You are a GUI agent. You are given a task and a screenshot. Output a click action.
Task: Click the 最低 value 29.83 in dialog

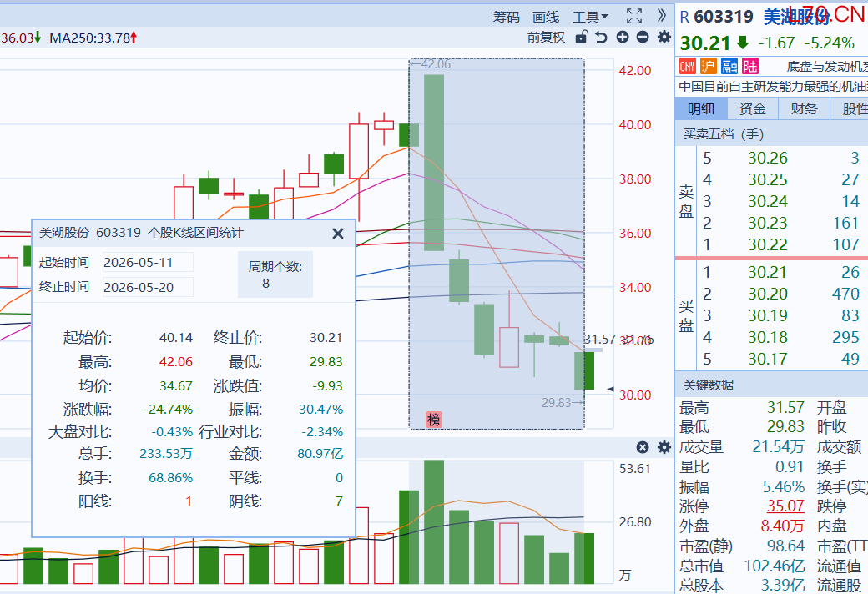pyautogui.click(x=326, y=362)
